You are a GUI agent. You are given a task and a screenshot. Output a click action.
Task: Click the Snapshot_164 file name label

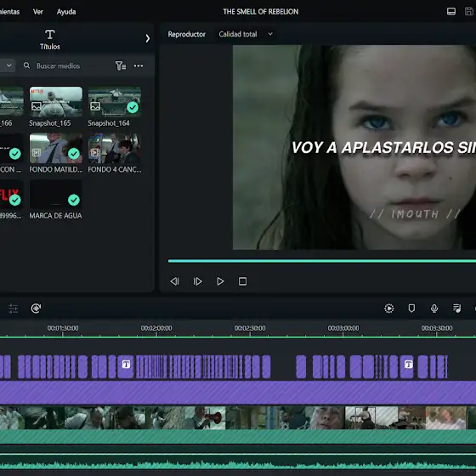[109, 123]
